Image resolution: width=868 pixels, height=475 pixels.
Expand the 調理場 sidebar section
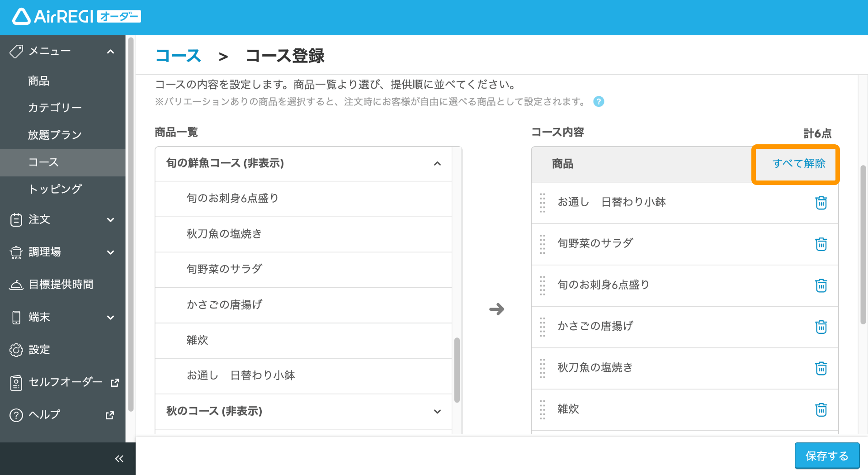[110, 252]
